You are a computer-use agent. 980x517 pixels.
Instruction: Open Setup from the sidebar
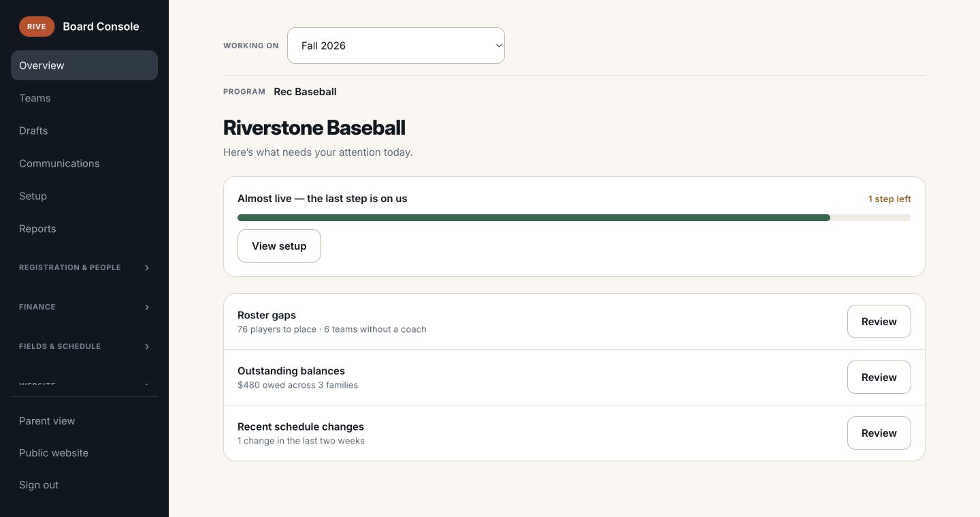(84, 196)
